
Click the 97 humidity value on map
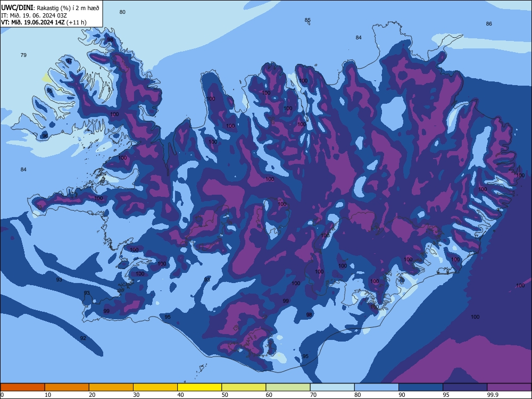(69, 61)
